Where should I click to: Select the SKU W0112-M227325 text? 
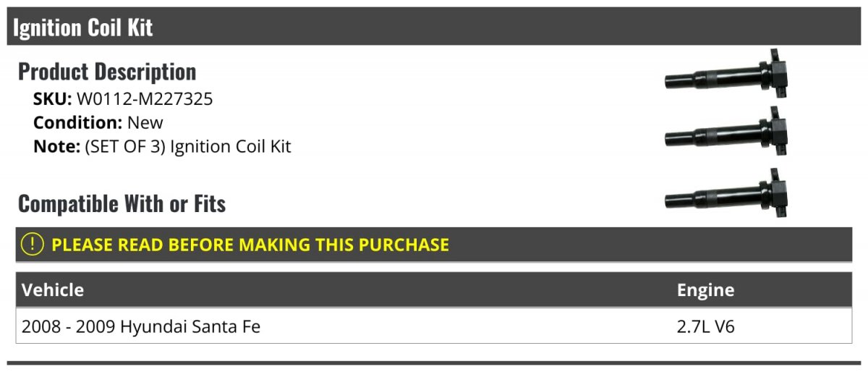(123, 99)
